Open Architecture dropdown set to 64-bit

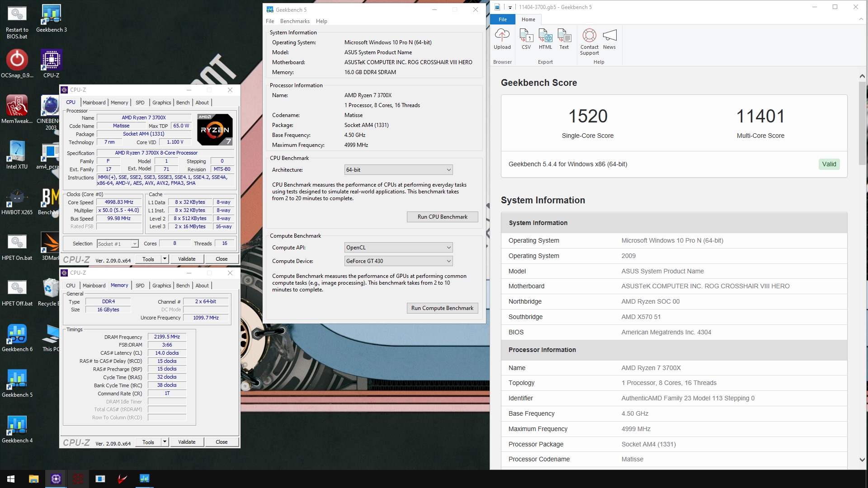(x=398, y=170)
